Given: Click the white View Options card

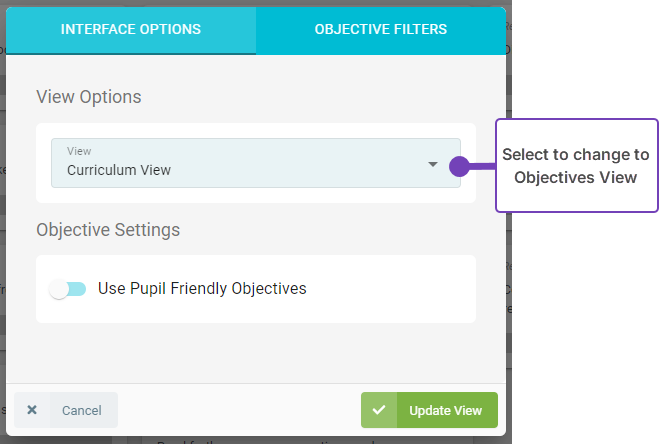Looking at the screenshot, I should (256, 195).
